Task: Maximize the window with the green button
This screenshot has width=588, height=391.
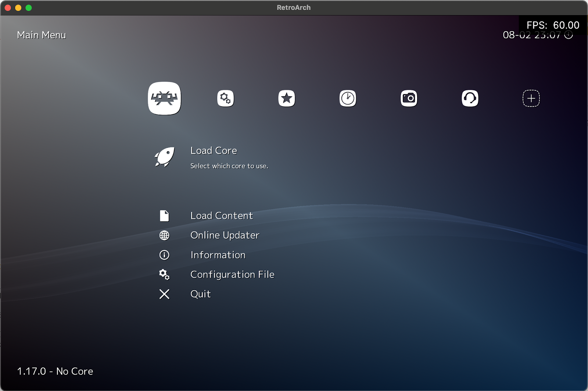Action: click(29, 8)
